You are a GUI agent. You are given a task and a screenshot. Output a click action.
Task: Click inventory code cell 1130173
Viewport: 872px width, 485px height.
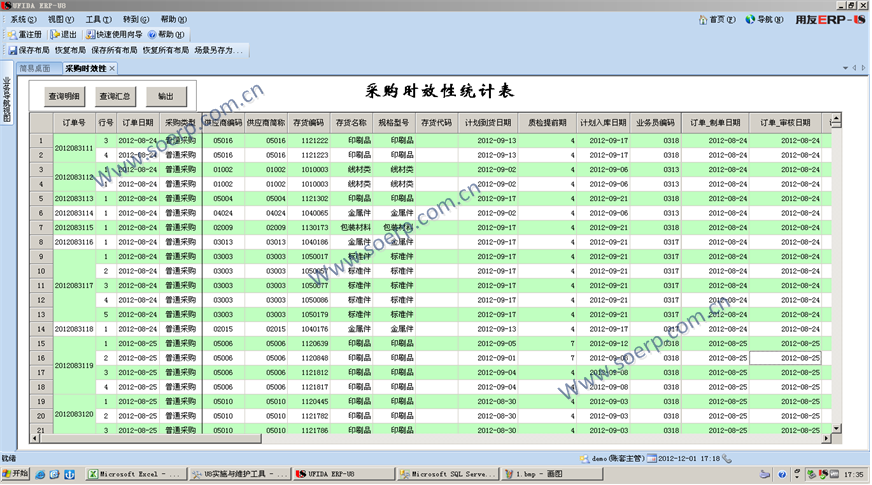click(309, 227)
